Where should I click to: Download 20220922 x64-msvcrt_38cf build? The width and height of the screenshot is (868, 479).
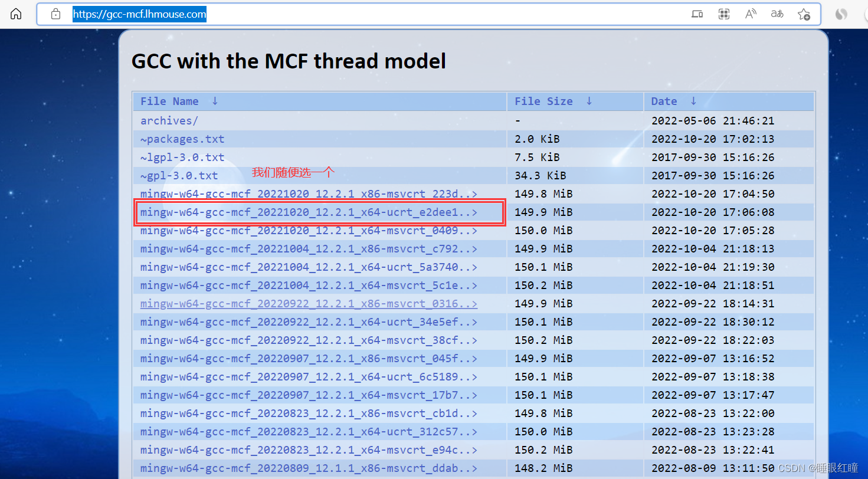(x=309, y=340)
